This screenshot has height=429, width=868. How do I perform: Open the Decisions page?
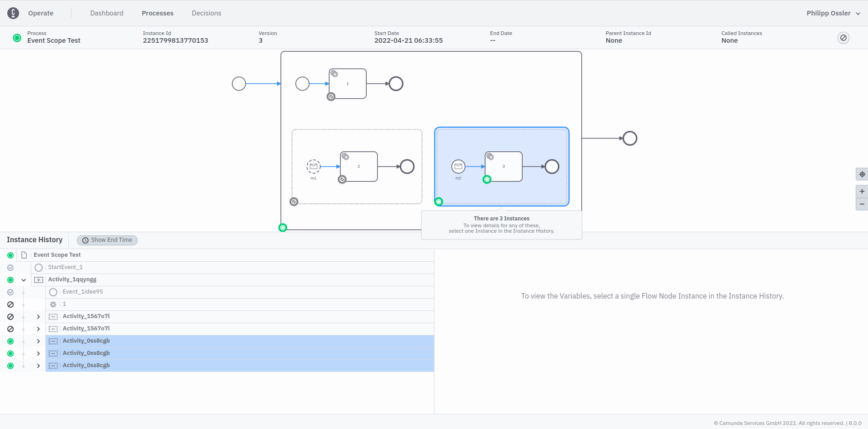click(206, 13)
